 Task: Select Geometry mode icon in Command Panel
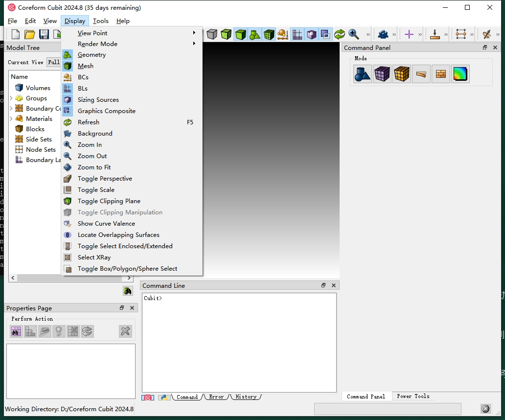point(363,74)
